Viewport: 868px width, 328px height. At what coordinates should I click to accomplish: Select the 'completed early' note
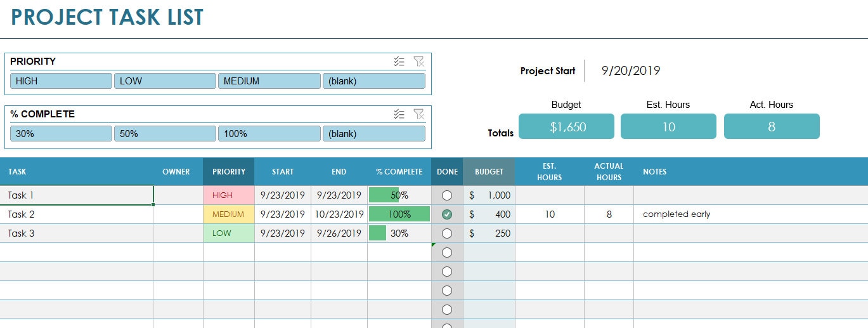click(677, 214)
